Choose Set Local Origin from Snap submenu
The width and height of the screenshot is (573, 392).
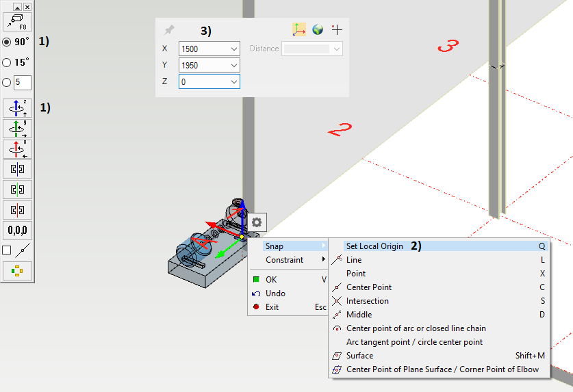374,246
